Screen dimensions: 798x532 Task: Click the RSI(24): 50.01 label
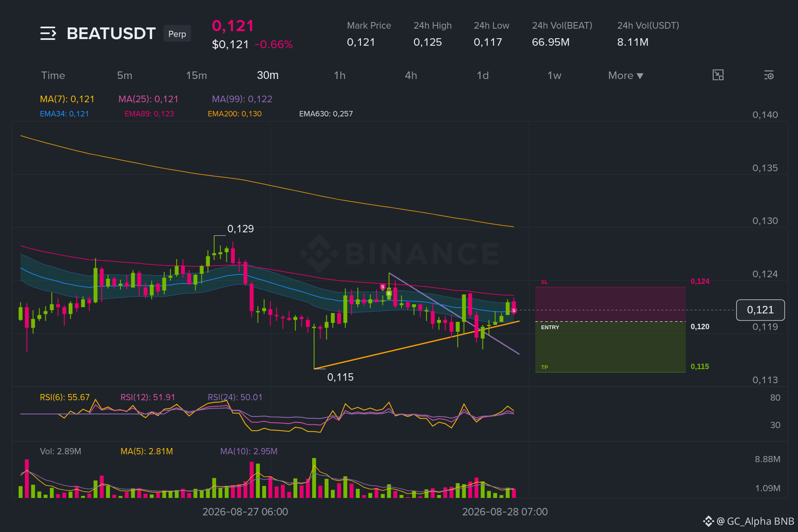[x=235, y=397]
